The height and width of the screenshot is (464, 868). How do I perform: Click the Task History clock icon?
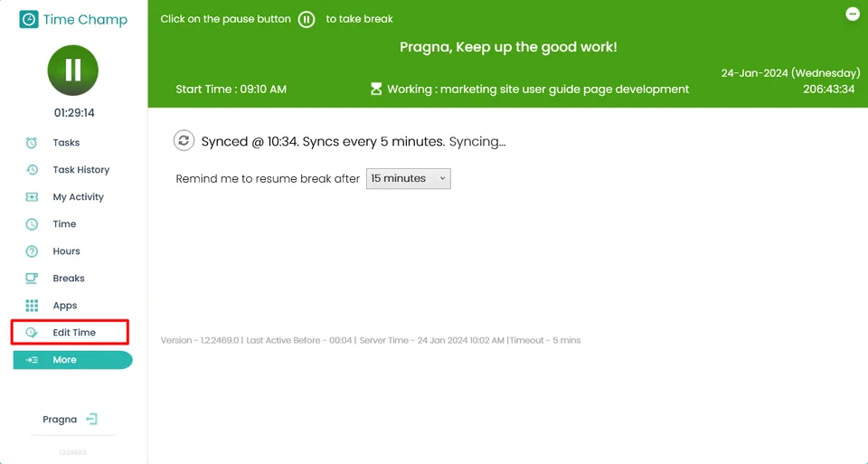32,170
